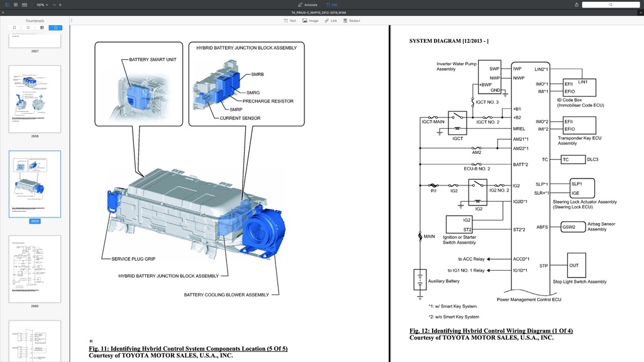Select the Text edit tool
The image size is (644, 362).
coord(289,21)
